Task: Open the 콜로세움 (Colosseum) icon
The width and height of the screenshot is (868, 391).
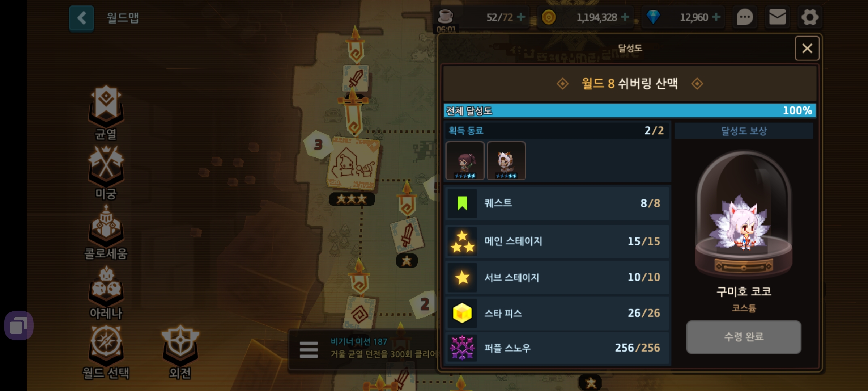Action: coord(106,232)
